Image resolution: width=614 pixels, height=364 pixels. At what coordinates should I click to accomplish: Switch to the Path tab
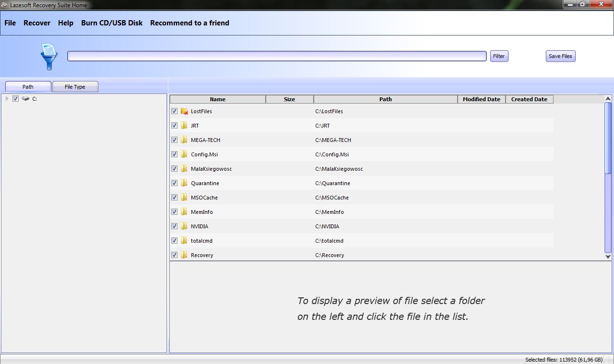(x=28, y=87)
